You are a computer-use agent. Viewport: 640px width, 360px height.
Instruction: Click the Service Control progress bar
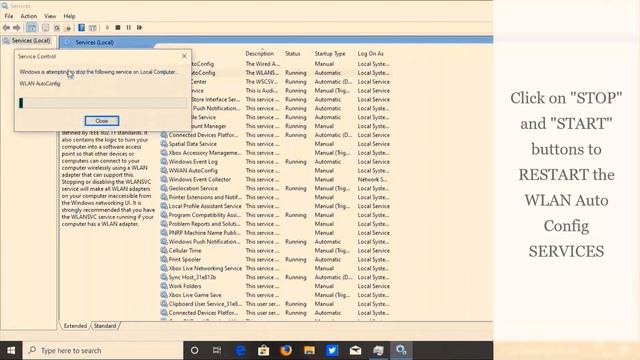point(102,102)
